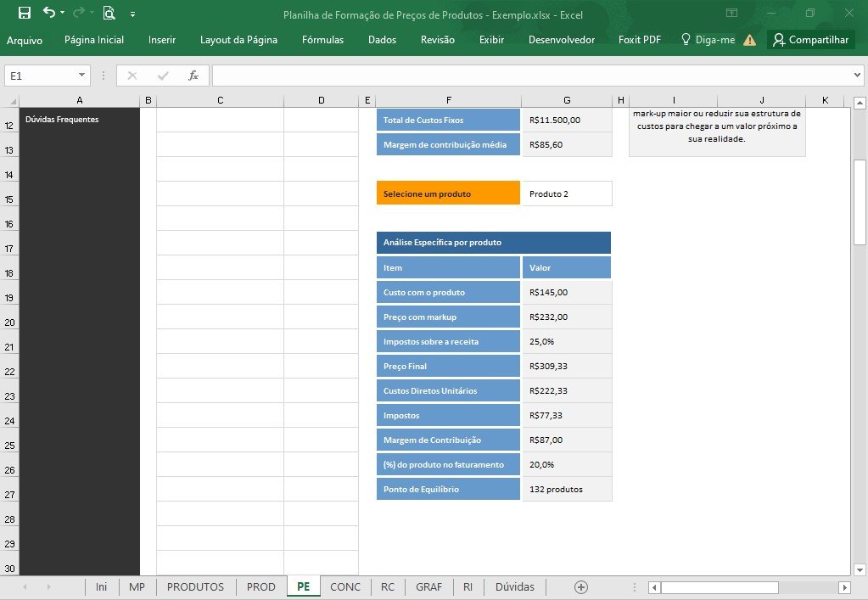
Task: Open the Layout da Página tab
Action: click(x=238, y=40)
